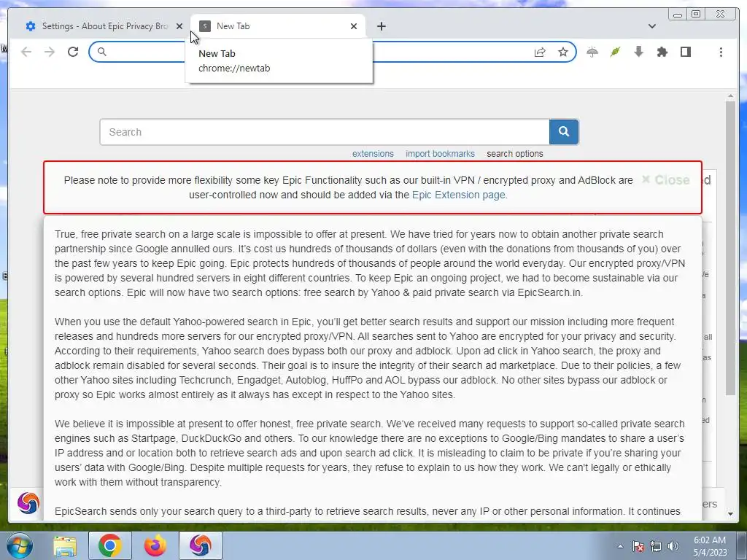Click the green proxy plug icon
This screenshot has width=747, height=560.
[616, 52]
